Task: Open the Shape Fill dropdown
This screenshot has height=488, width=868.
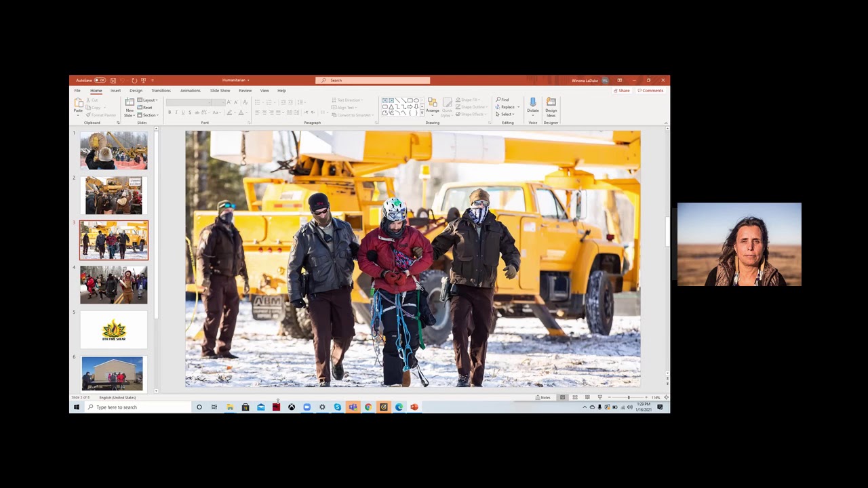Action: (469, 100)
